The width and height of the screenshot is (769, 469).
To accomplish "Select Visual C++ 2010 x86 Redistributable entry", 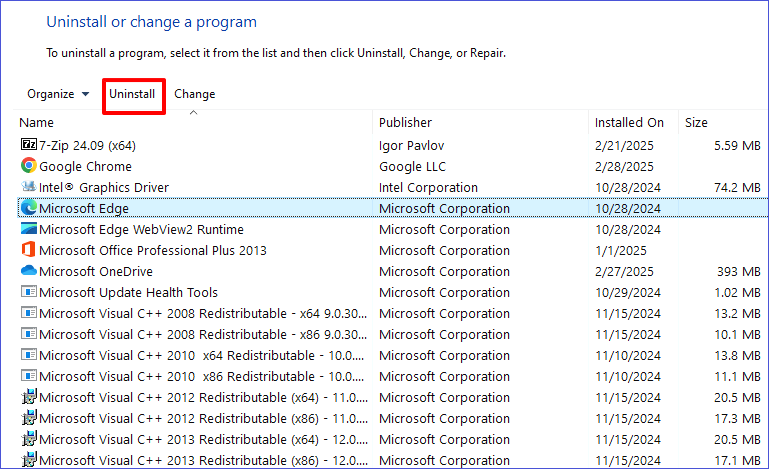I will tap(202, 377).
